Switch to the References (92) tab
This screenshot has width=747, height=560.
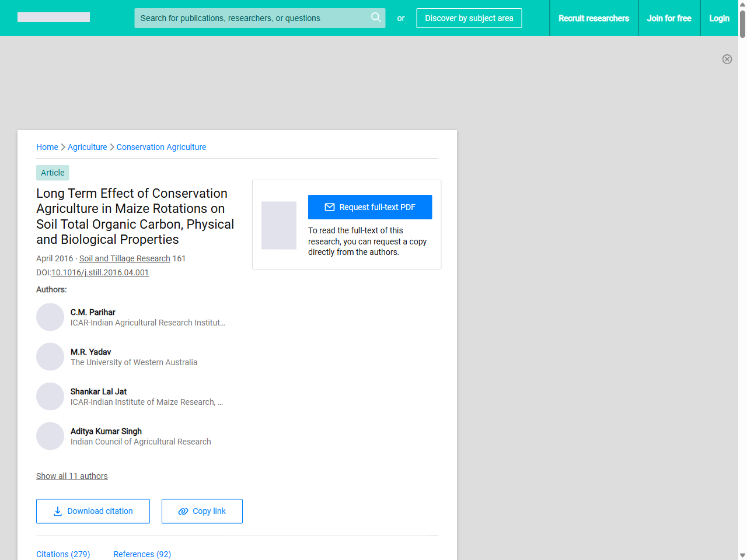[x=142, y=554]
